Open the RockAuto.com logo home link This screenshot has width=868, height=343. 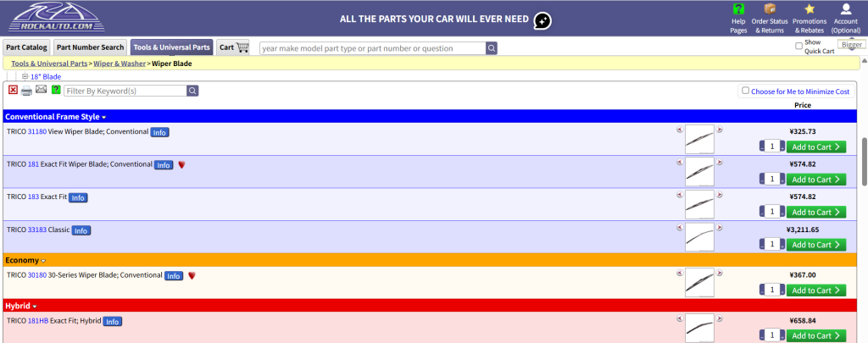[x=56, y=18]
